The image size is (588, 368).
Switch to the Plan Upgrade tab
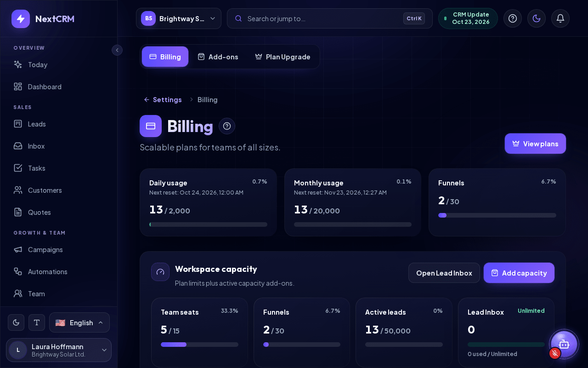coord(283,57)
